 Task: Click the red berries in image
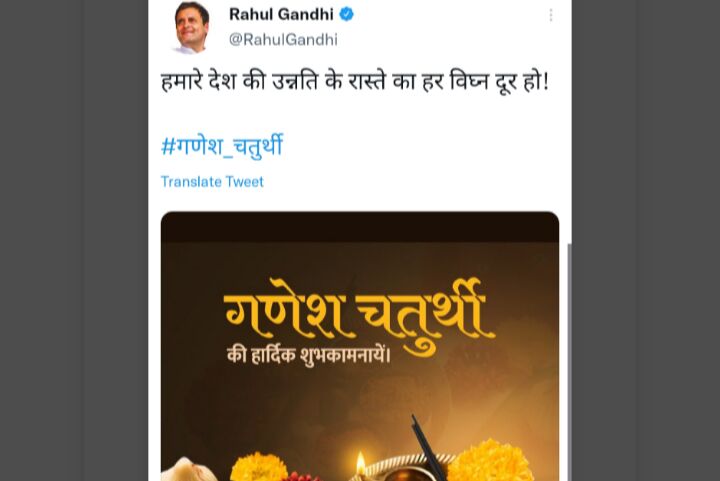tap(301, 477)
